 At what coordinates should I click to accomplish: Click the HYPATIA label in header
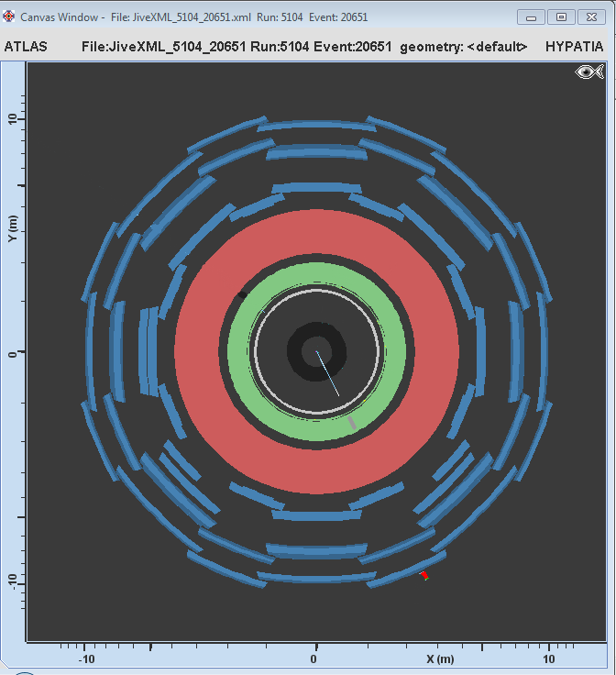point(575,47)
